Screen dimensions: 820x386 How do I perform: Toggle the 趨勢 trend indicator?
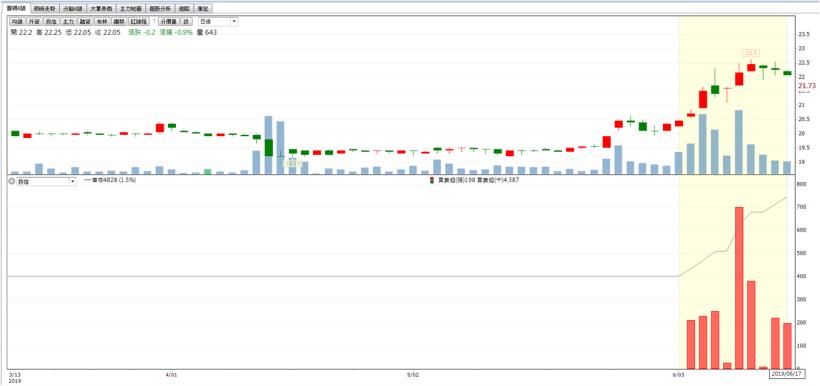click(119, 21)
